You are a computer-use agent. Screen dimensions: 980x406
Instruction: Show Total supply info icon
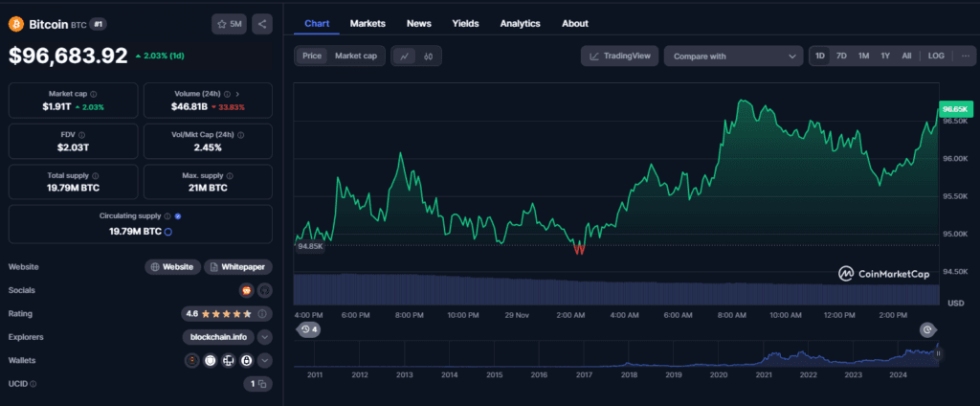tap(95, 176)
